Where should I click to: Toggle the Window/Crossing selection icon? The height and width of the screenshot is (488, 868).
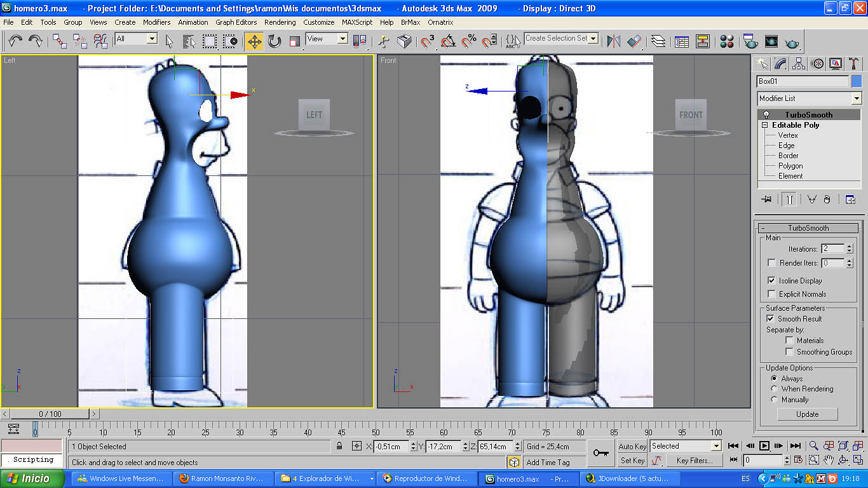pyautogui.click(x=230, y=41)
